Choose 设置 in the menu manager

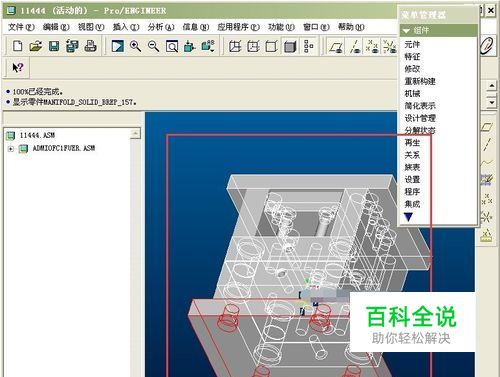412,180
